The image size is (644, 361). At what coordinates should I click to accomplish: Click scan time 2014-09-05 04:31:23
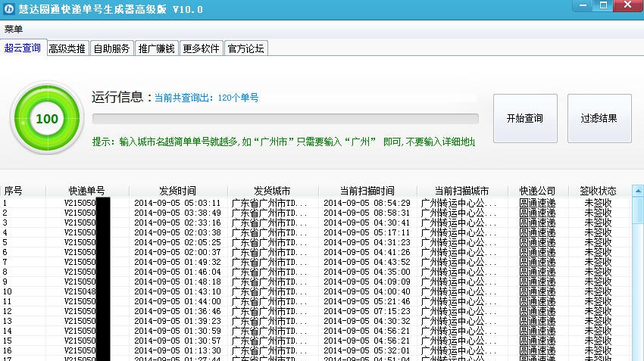point(367,242)
